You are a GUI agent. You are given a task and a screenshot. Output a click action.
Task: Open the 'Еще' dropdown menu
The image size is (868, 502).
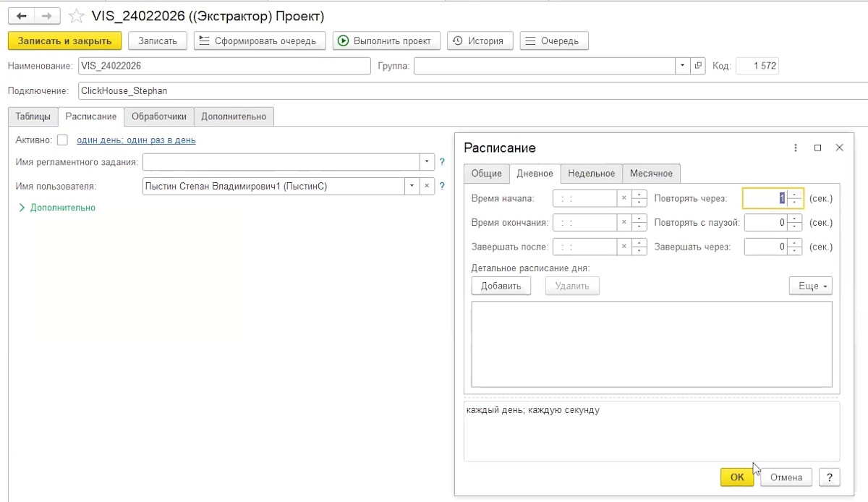[811, 286]
